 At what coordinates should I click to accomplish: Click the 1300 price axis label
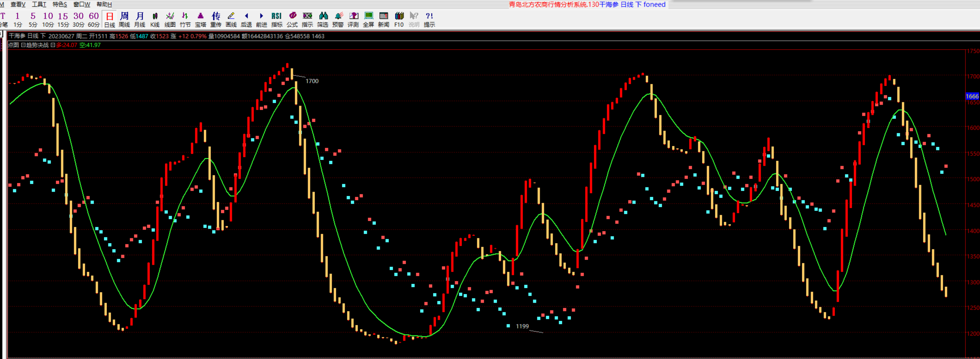974,283
